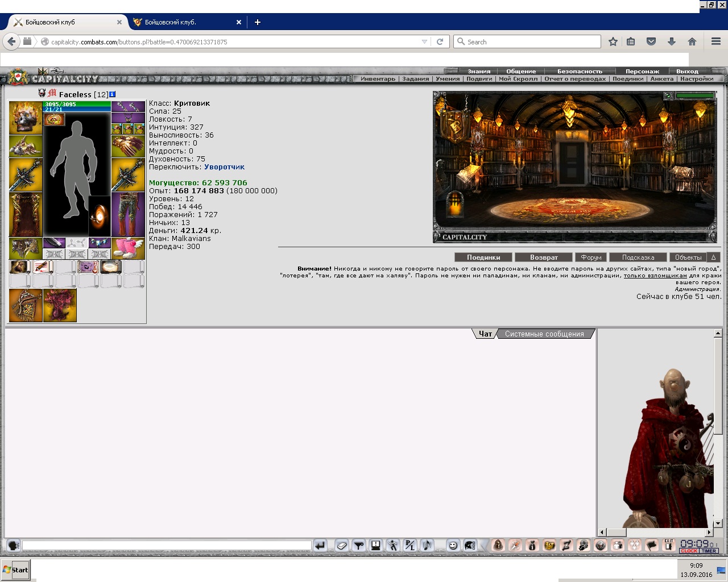
Task: Expand the triangle button next to Объекты
Action: coord(714,257)
